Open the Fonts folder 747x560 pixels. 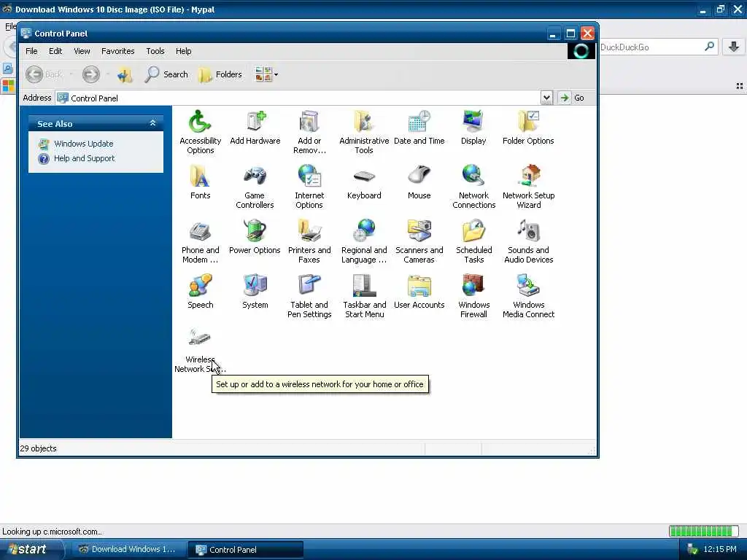click(200, 182)
